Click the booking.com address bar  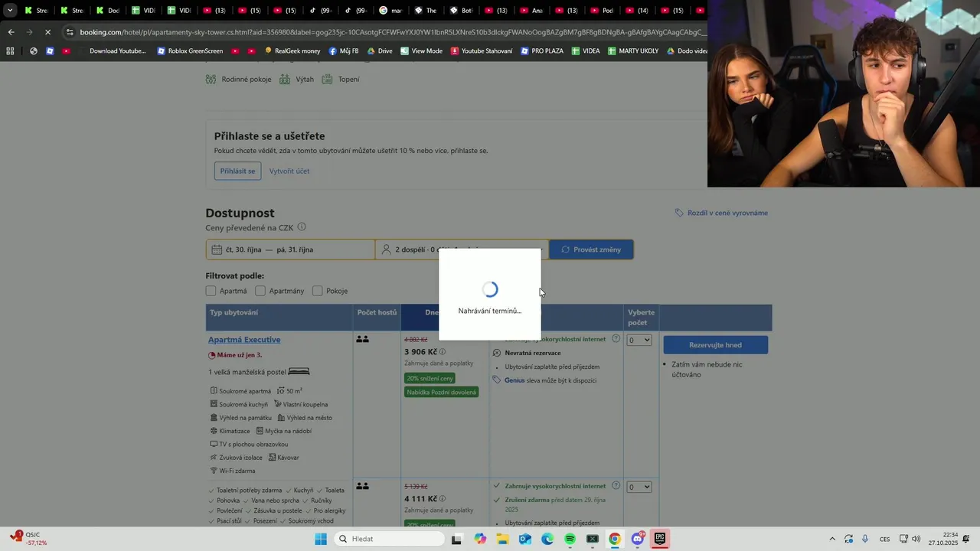[x=390, y=32]
